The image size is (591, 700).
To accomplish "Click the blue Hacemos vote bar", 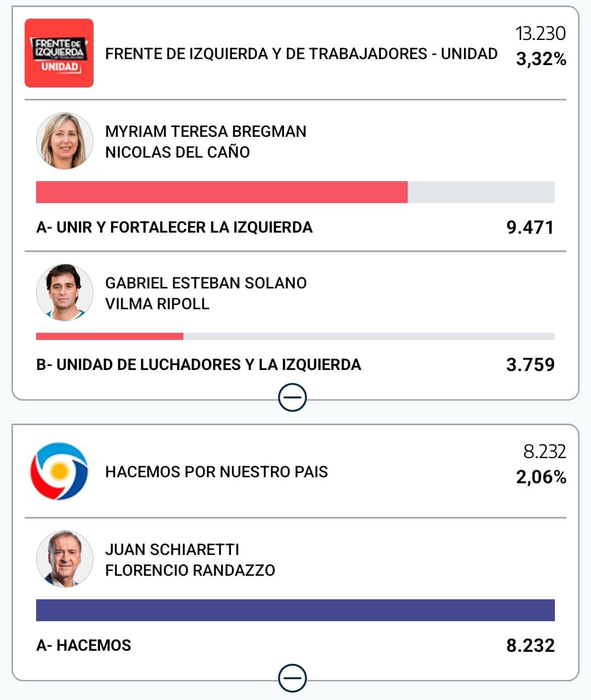I will coord(296,610).
